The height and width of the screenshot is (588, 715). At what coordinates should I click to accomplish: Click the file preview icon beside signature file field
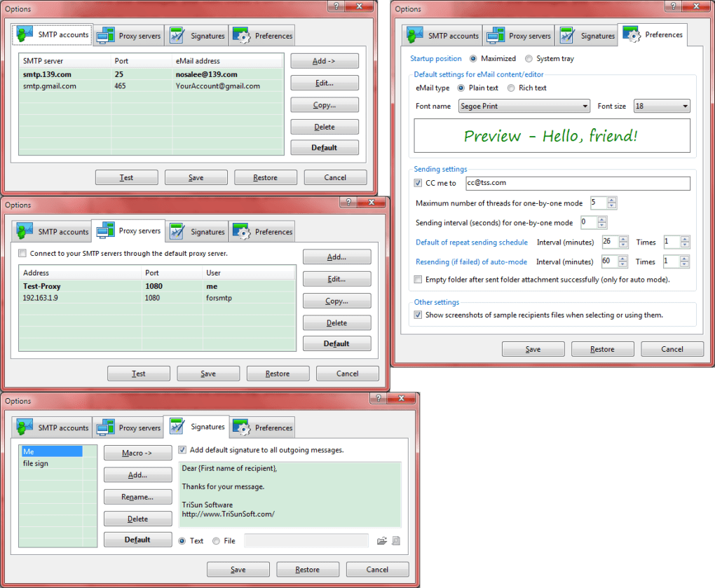(x=395, y=540)
